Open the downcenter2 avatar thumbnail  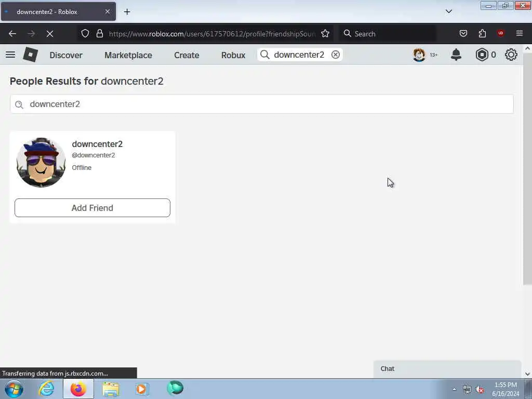pyautogui.click(x=41, y=163)
